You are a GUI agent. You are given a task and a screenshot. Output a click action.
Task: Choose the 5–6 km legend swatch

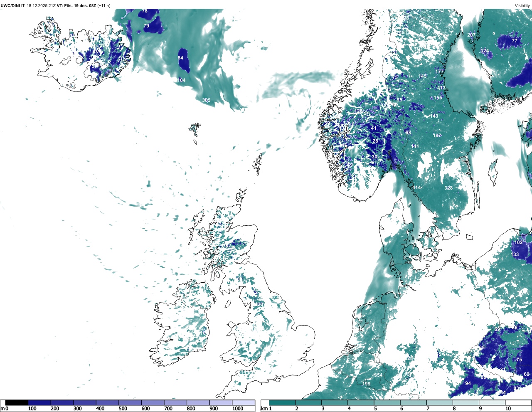(387, 402)
